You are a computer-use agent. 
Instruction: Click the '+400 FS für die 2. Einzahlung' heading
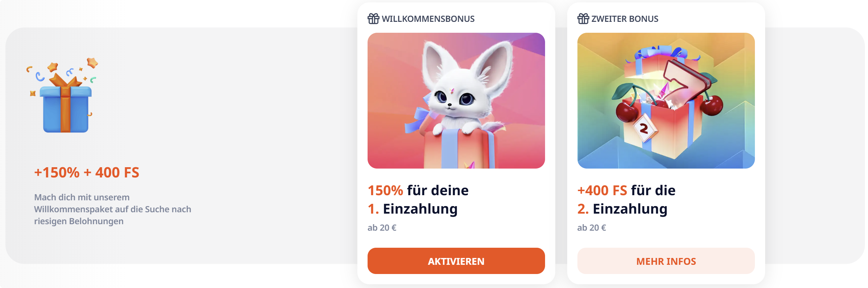tap(626, 200)
